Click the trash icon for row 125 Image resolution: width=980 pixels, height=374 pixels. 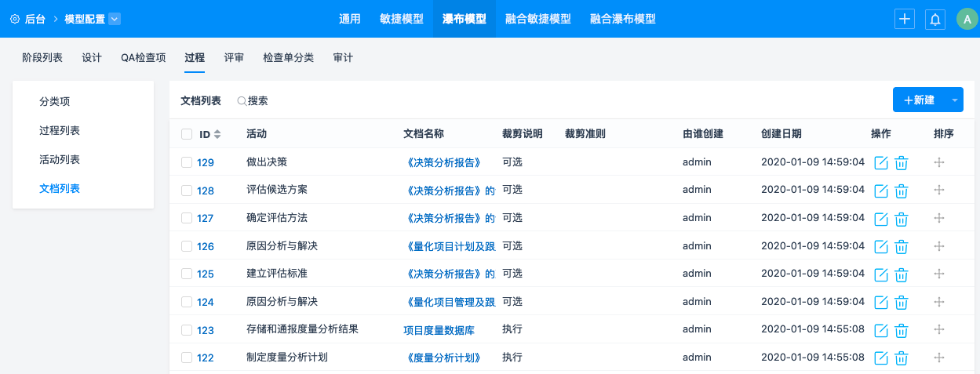point(902,274)
